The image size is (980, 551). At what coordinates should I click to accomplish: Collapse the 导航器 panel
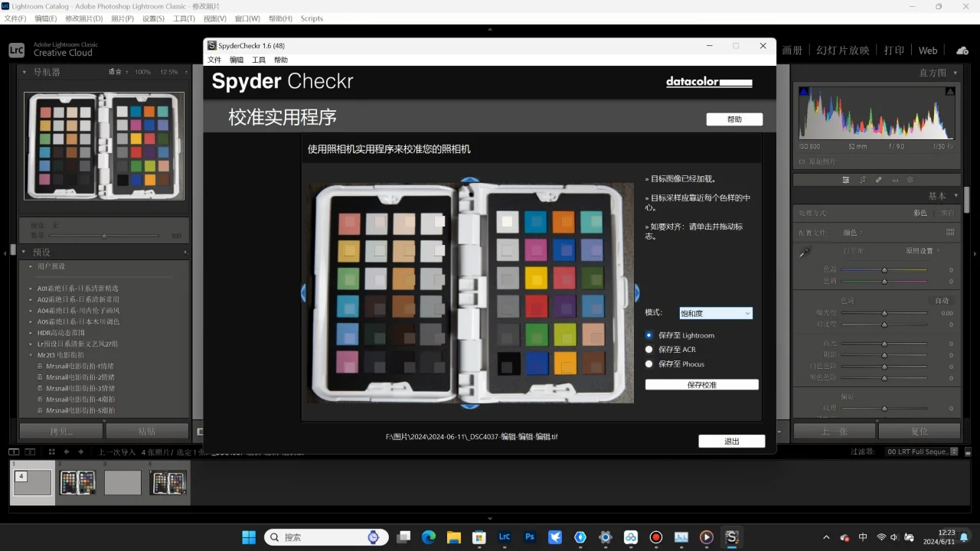point(24,72)
